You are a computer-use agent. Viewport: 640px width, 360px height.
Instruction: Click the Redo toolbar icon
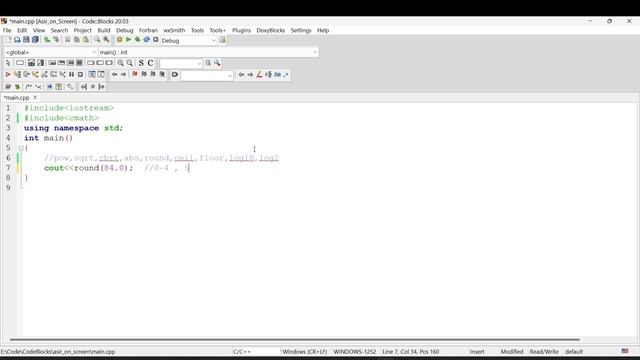56,40
